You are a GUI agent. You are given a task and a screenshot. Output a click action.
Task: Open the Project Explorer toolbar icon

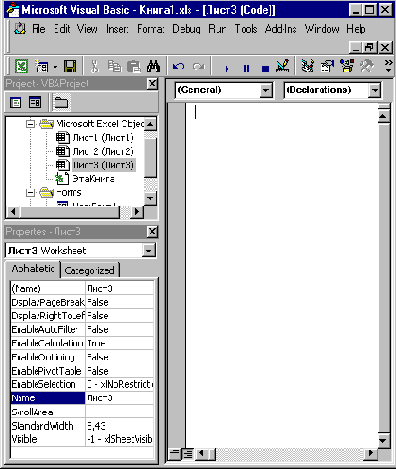[307, 66]
